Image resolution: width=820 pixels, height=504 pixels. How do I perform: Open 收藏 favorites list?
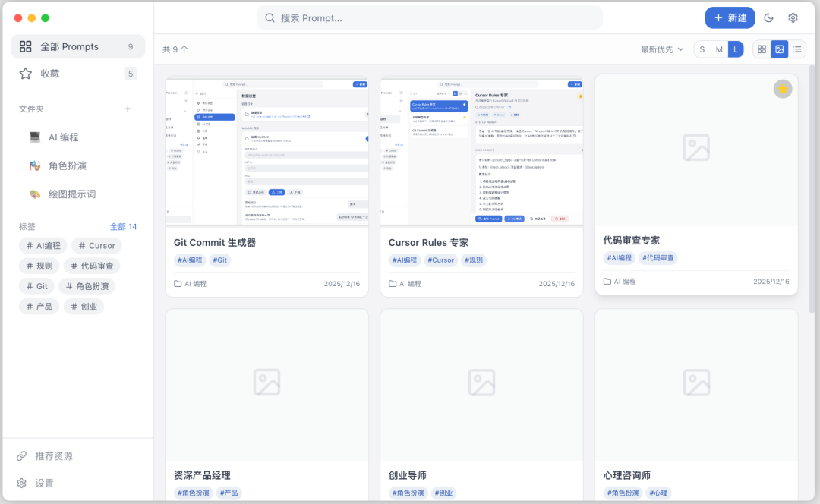coord(78,74)
